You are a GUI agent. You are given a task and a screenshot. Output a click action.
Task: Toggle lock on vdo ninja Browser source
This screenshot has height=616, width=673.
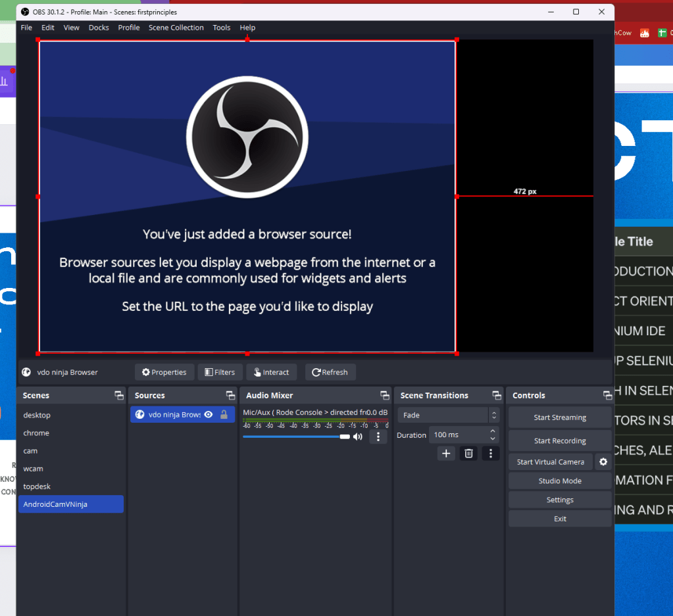pyautogui.click(x=224, y=414)
